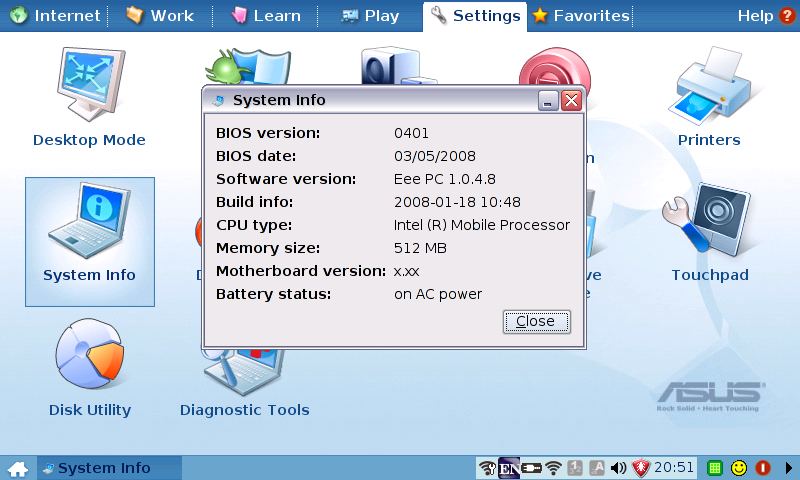The height and width of the screenshot is (480, 800).
Task: Close System Info with red X
Action: (x=571, y=100)
